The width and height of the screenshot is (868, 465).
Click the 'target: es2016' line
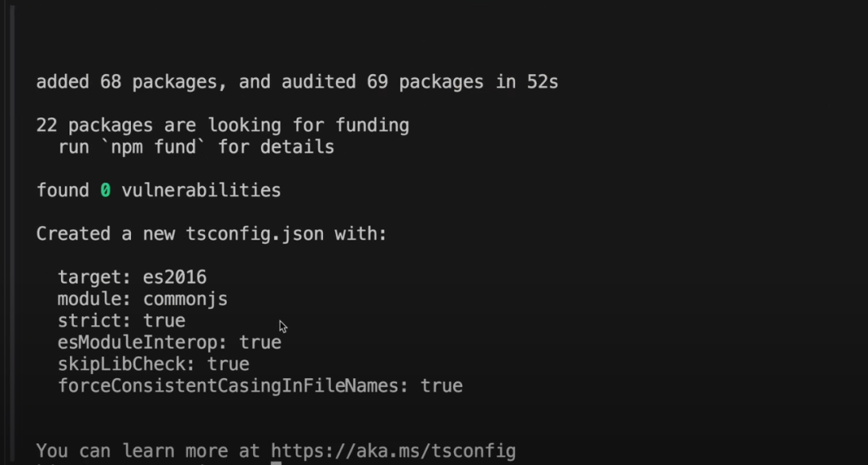[x=132, y=278]
